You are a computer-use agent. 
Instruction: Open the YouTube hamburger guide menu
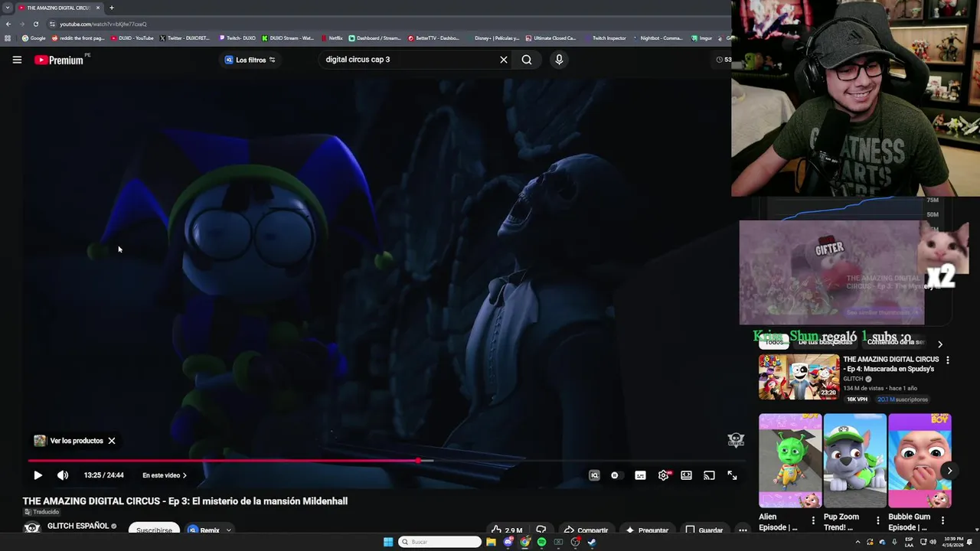[x=17, y=60]
